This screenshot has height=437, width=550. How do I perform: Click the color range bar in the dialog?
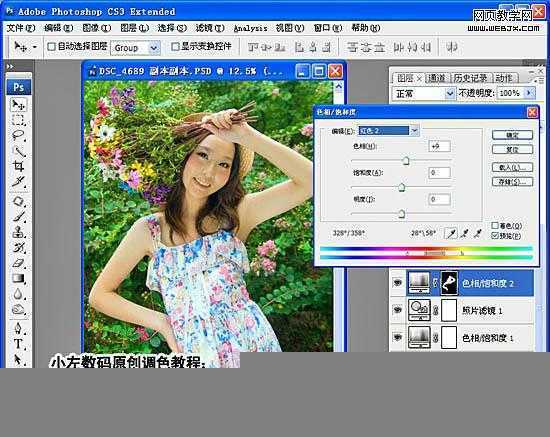426,253
